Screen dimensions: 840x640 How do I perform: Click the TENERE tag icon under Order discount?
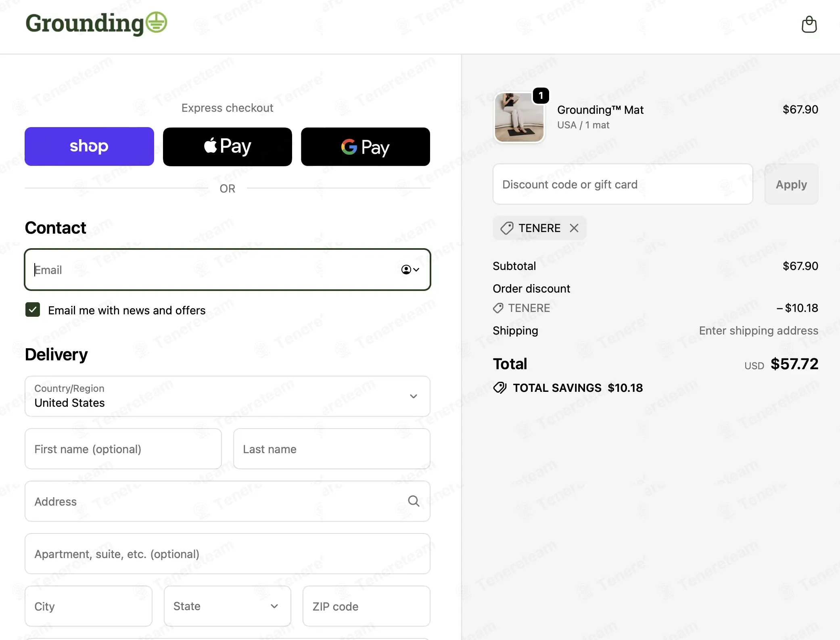click(498, 308)
